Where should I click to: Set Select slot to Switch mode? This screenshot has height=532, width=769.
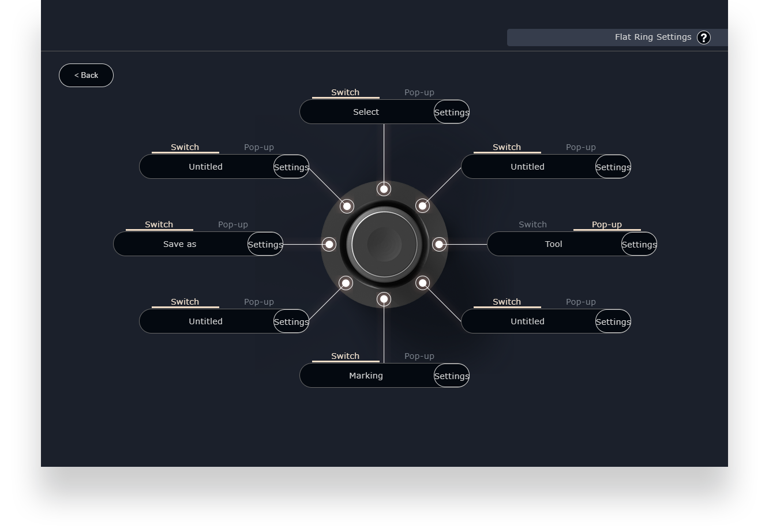pos(346,92)
